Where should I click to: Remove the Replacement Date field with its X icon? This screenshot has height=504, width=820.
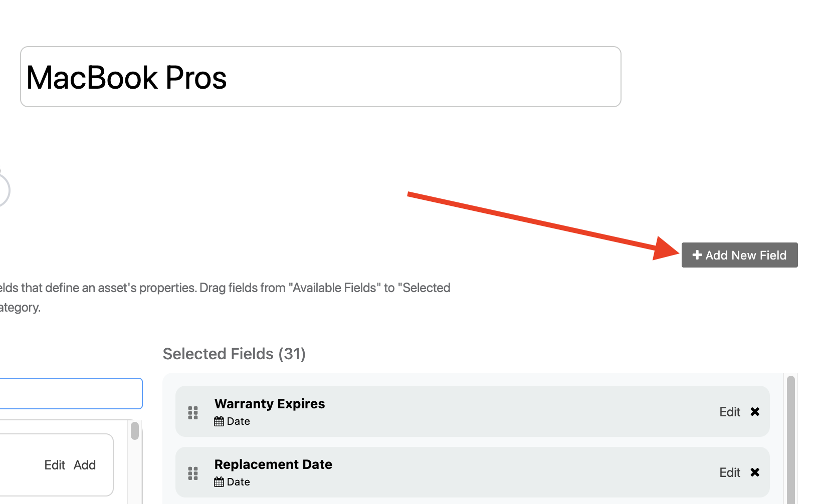point(755,472)
